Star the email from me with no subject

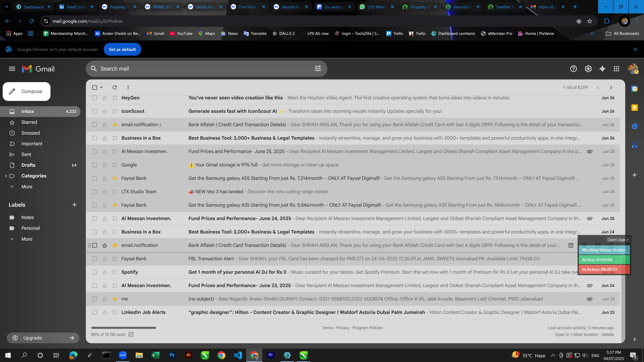(104, 299)
